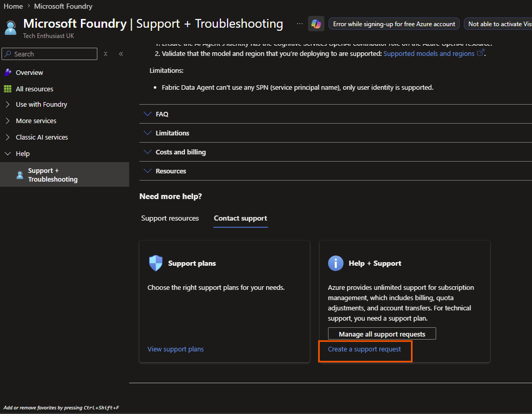This screenshot has width=532, height=414.
Task: Click the Support + Troubleshooting person icon
Action: click(x=19, y=175)
